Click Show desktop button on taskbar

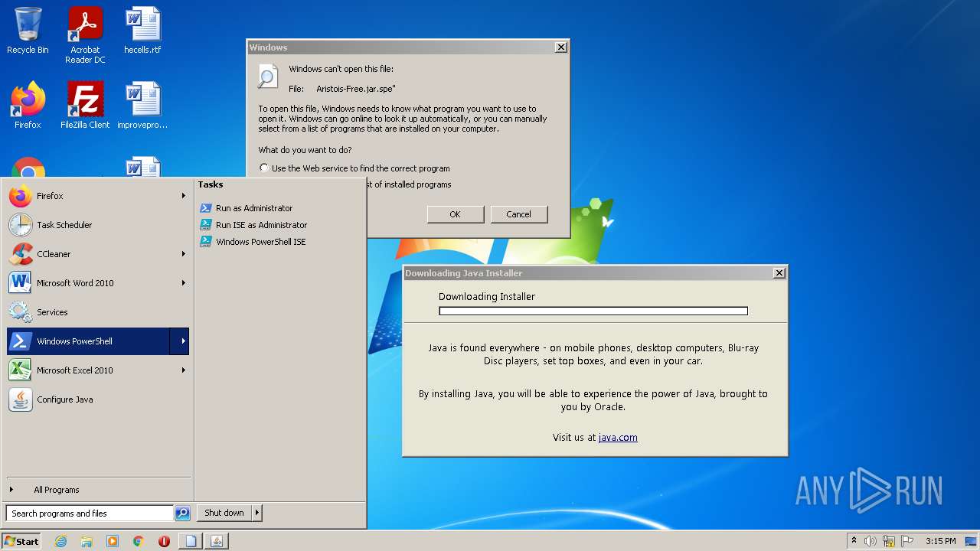tap(972, 541)
